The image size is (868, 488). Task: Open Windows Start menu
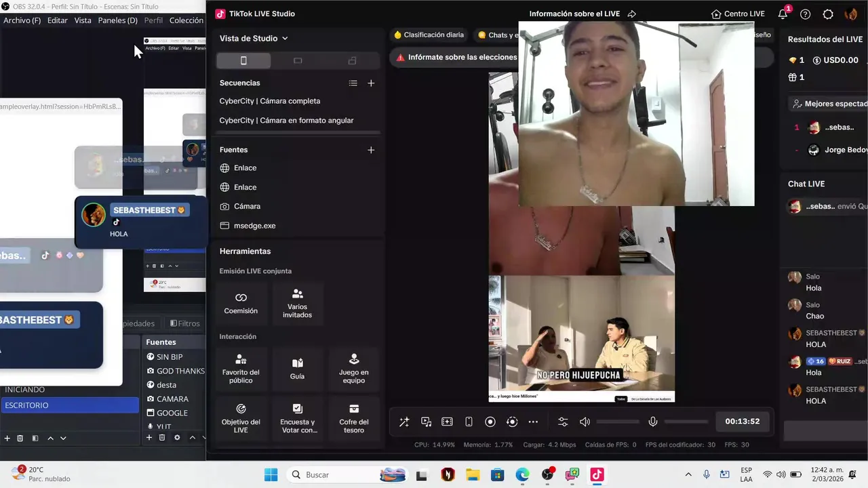point(271,474)
